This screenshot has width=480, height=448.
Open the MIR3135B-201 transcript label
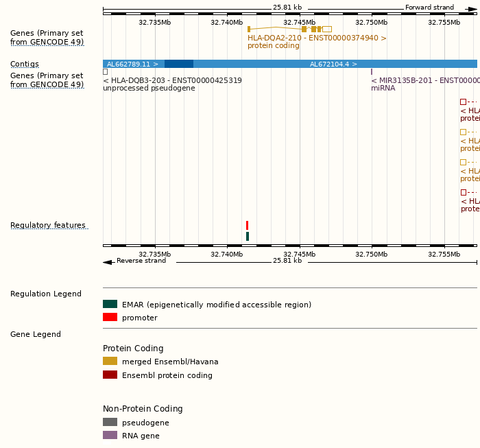424,80
